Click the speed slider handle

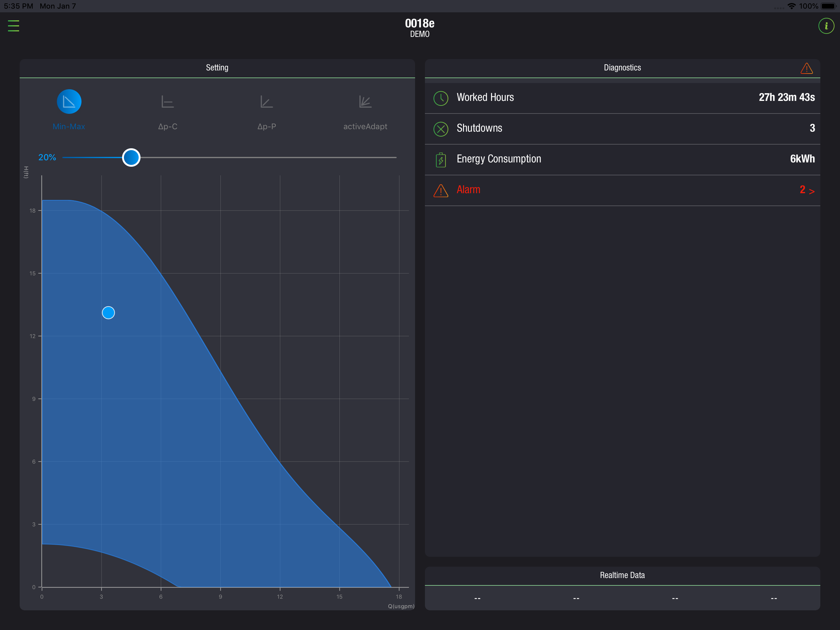coord(131,157)
